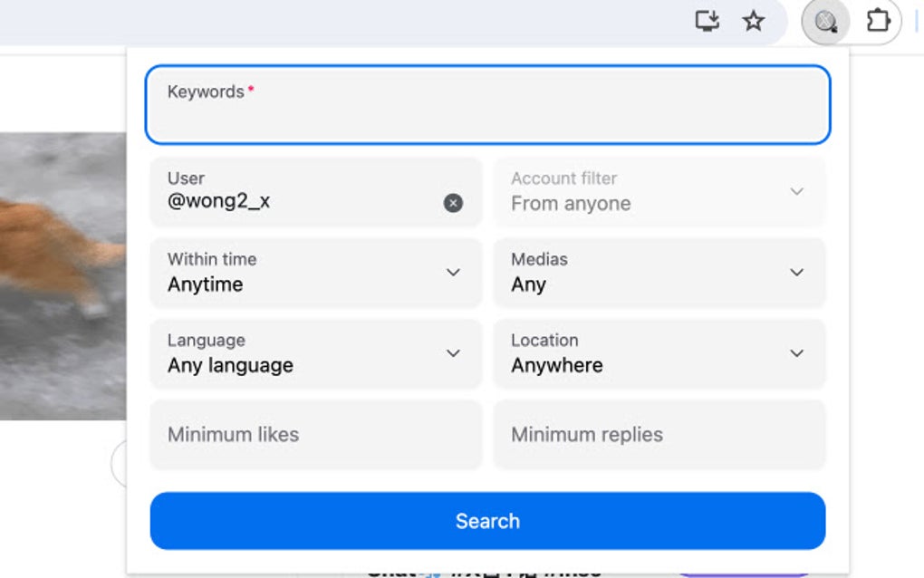Click the chevron arrow beside Any language

453,353
